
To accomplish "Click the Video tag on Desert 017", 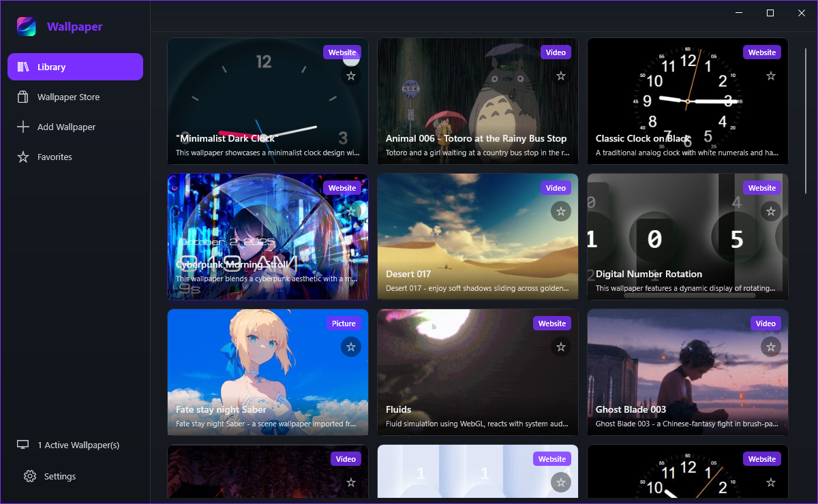I will click(x=556, y=188).
